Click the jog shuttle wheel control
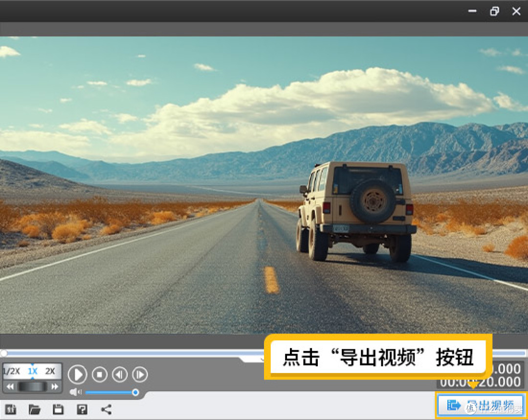 click(x=32, y=387)
